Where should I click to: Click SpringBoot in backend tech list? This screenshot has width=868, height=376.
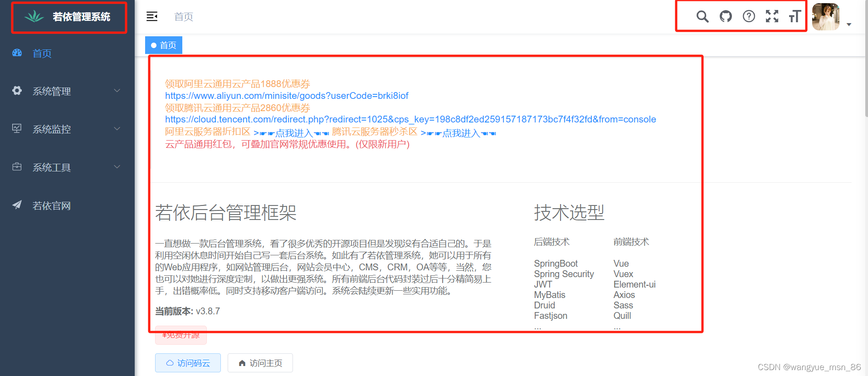pyautogui.click(x=556, y=264)
